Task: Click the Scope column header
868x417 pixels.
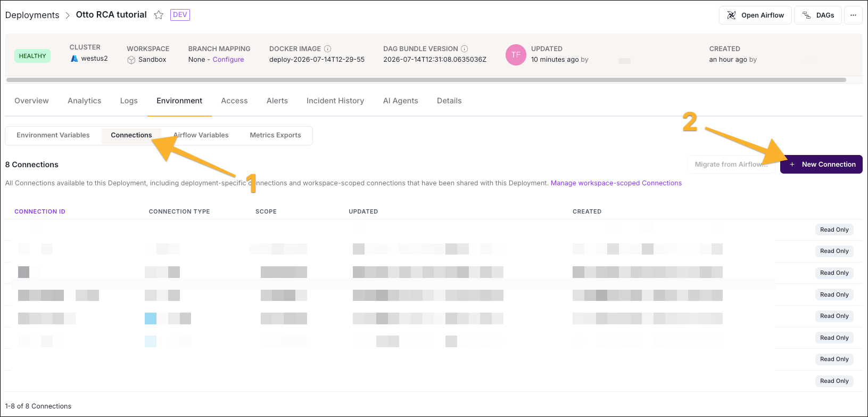Action: click(266, 211)
